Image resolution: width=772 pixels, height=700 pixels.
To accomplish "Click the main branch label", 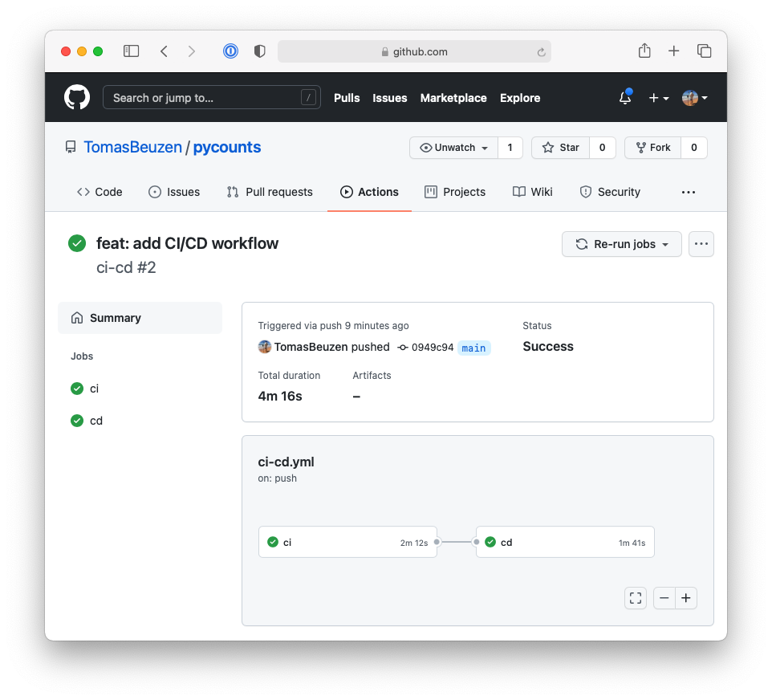I will (x=473, y=348).
